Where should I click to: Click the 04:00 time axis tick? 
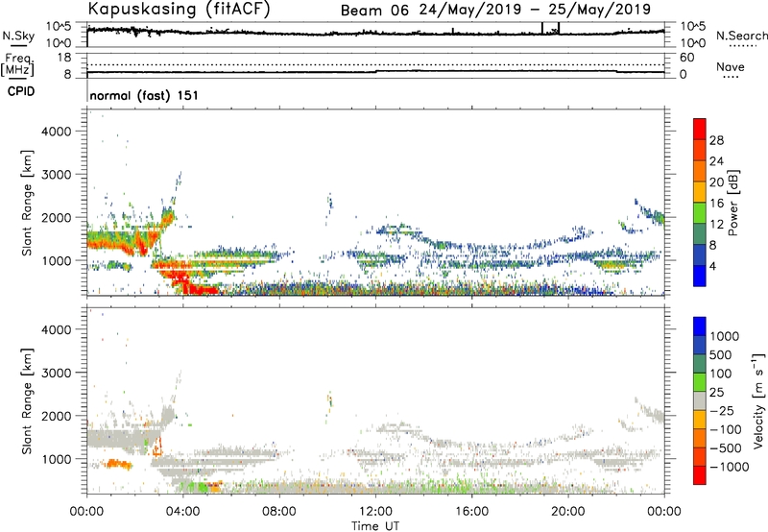pos(182,512)
